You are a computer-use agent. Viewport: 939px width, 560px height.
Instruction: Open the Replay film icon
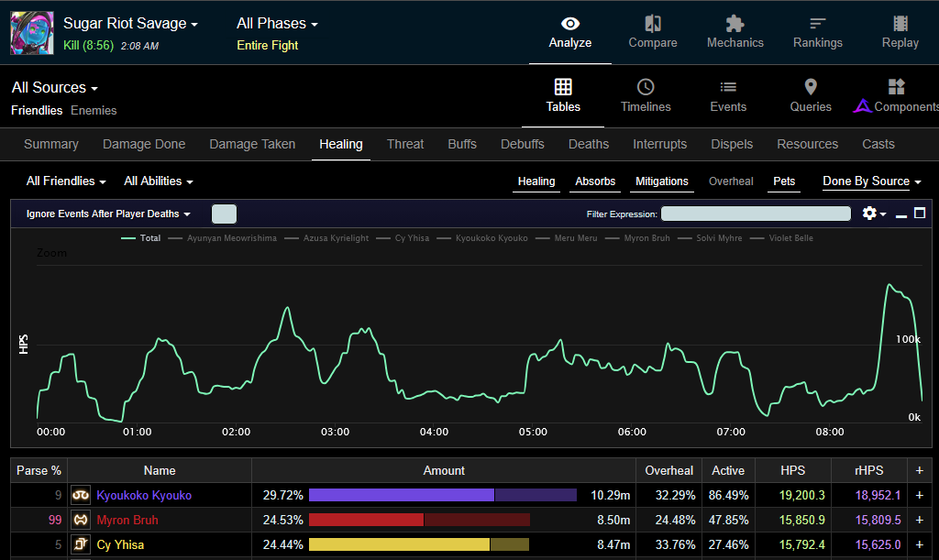pyautogui.click(x=900, y=23)
